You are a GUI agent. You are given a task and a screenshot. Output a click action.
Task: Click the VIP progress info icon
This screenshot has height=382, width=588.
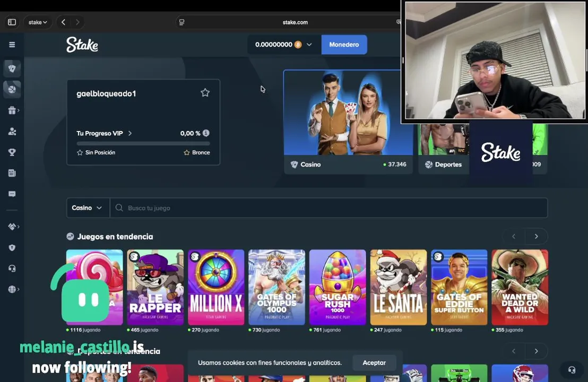(206, 133)
